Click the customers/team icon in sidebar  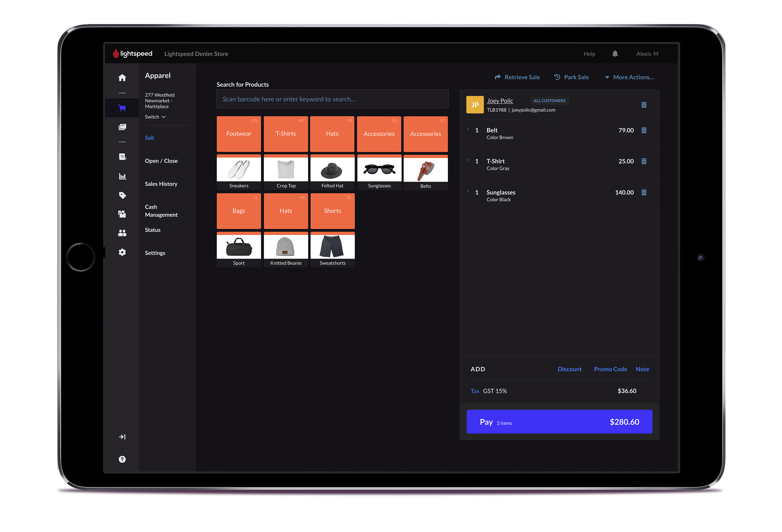[121, 232]
